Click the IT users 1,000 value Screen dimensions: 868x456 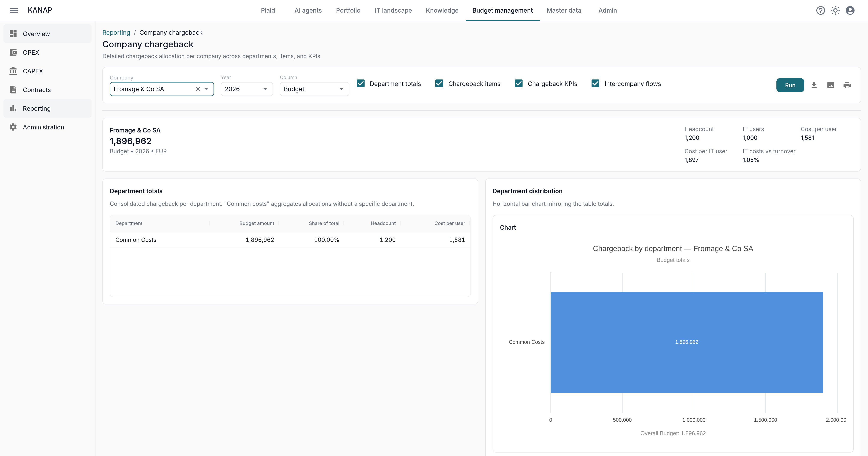pyautogui.click(x=750, y=138)
